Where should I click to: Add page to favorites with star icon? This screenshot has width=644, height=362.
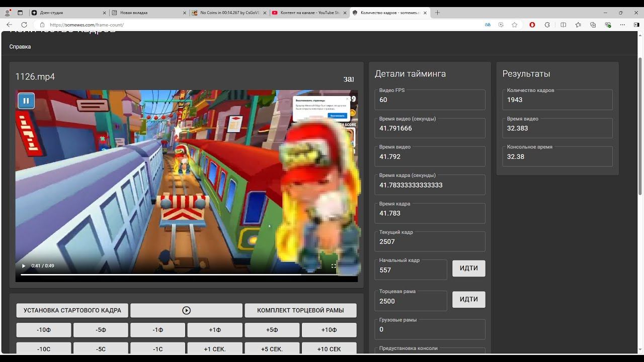pos(514,25)
